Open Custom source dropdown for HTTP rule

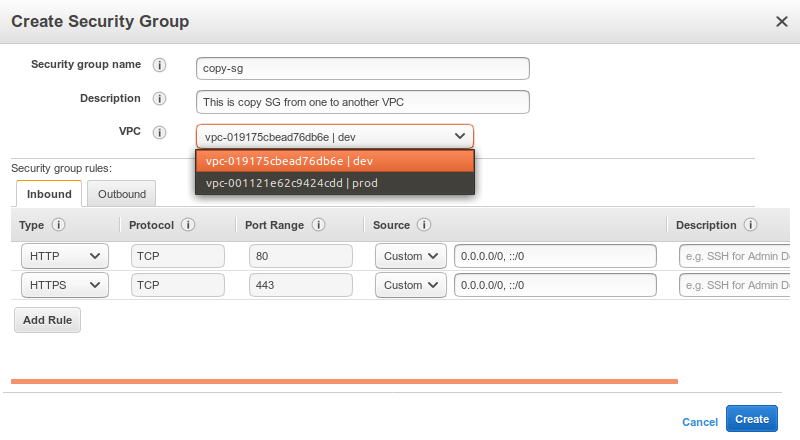coord(411,256)
